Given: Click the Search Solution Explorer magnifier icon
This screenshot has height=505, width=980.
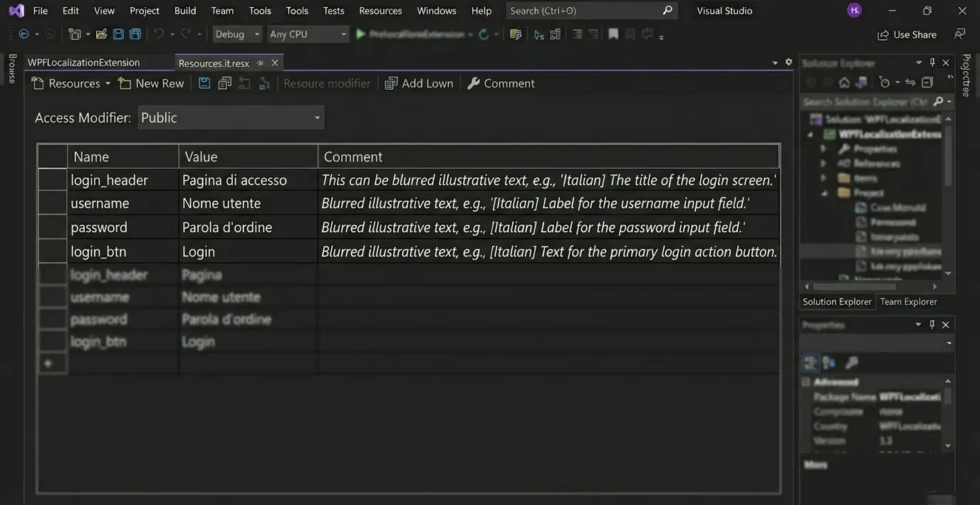Looking at the screenshot, I should (x=939, y=101).
